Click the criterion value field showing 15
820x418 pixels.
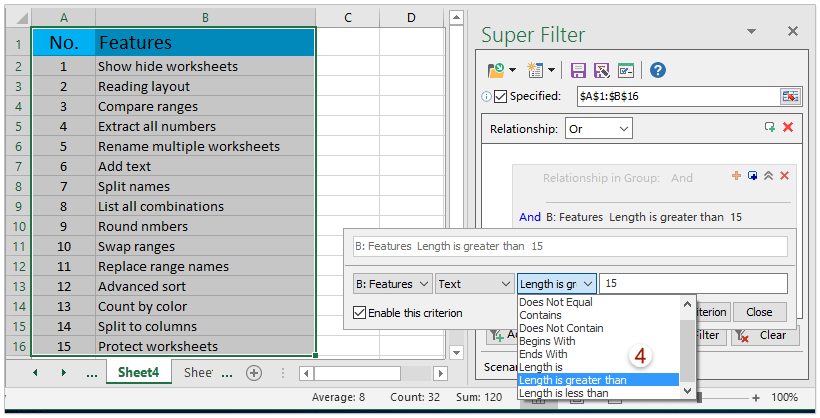coord(692,284)
